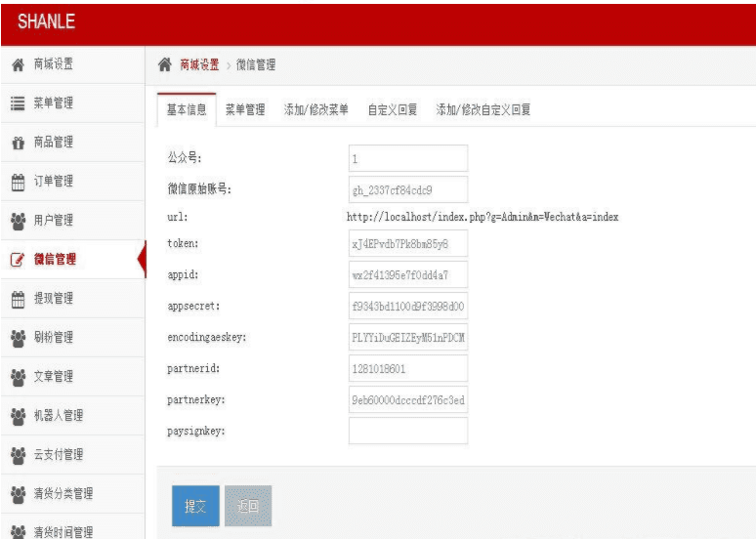This screenshot has width=756, height=539.
Task: Click the list icon beside 菜单管理
Action: [18, 104]
